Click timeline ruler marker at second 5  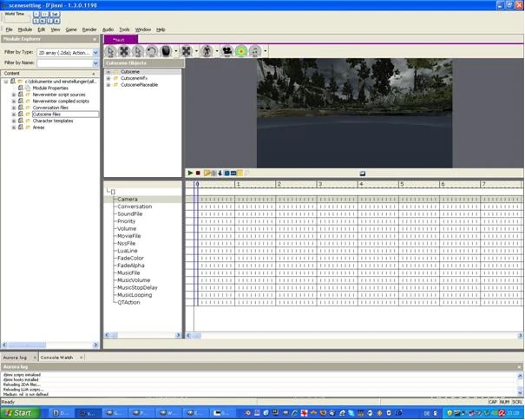402,184
